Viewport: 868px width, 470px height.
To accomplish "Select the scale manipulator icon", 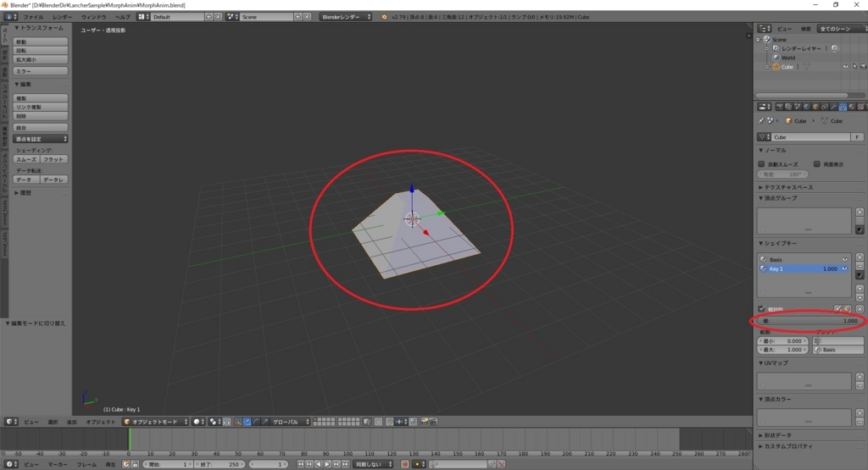I will click(x=264, y=422).
